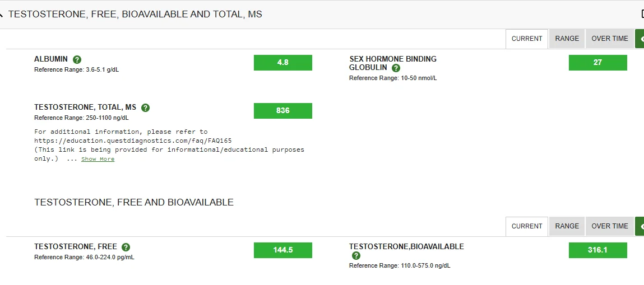Click the question mark next to Testosterone, Total, MS
Image resolution: width=644 pixels, height=285 pixels.
click(x=146, y=108)
